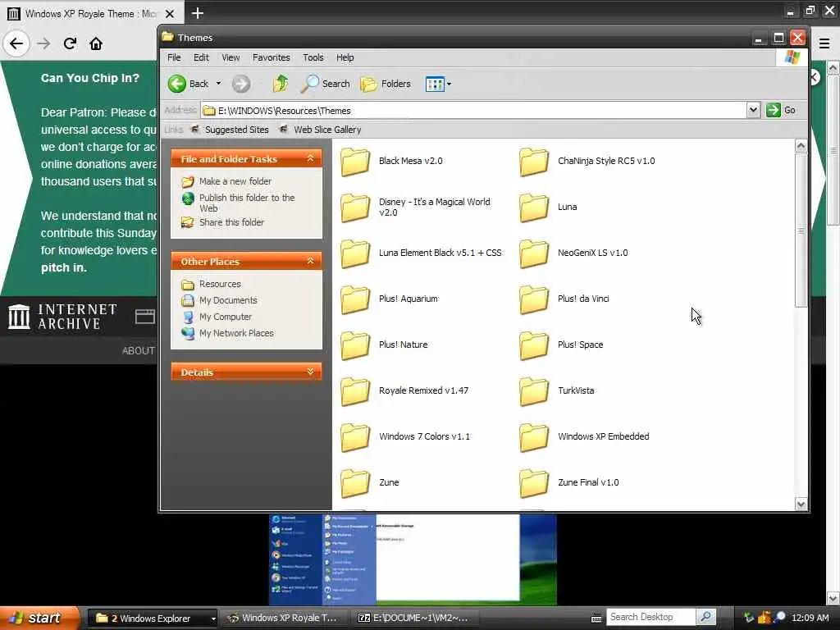
Task: Open Back button history dropdown
Action: 218,84
